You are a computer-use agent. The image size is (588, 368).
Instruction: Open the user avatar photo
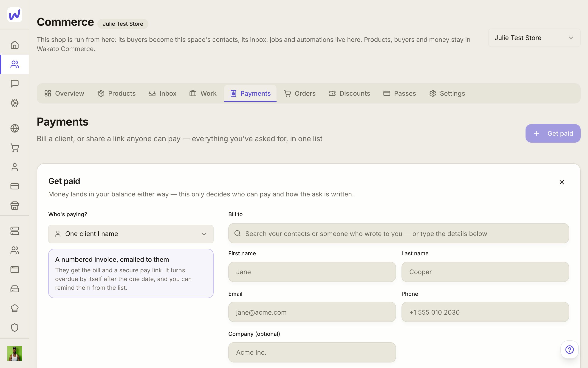pyautogui.click(x=14, y=353)
